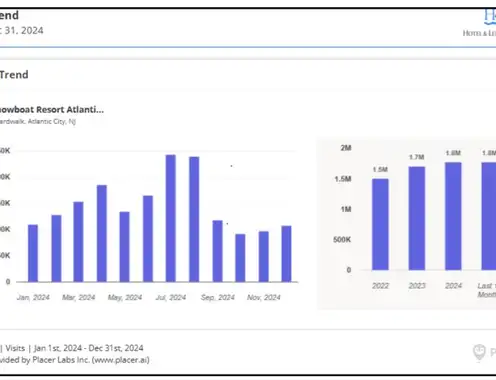Click the Atlantic City, NJ address text
Image resolution: width=496 pixels, height=380 pixels.
[38, 122]
